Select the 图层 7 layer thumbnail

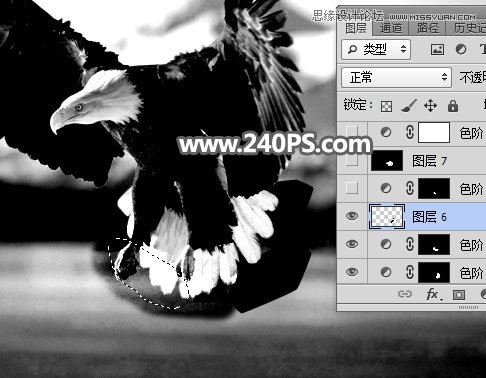[387, 160]
